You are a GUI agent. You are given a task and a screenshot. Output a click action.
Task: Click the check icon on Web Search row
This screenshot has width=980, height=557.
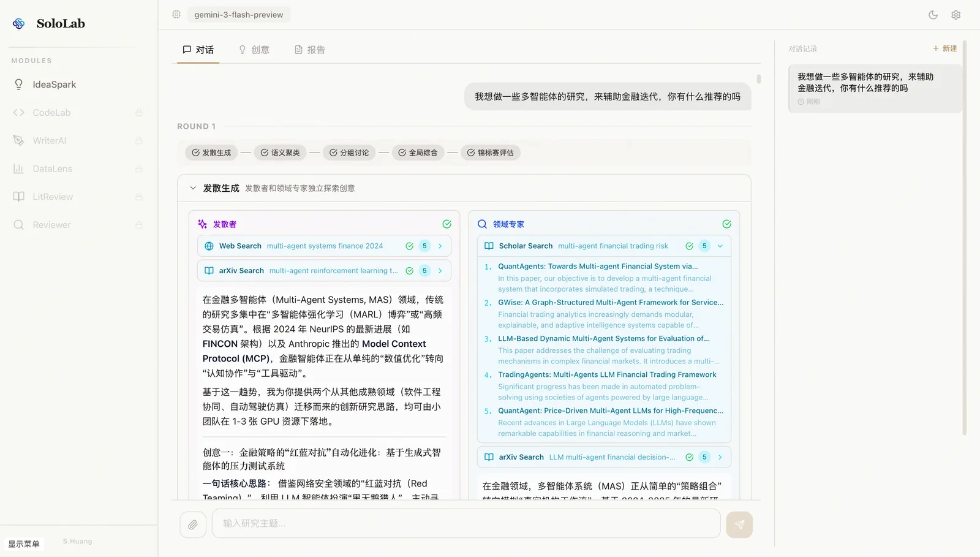coord(409,246)
